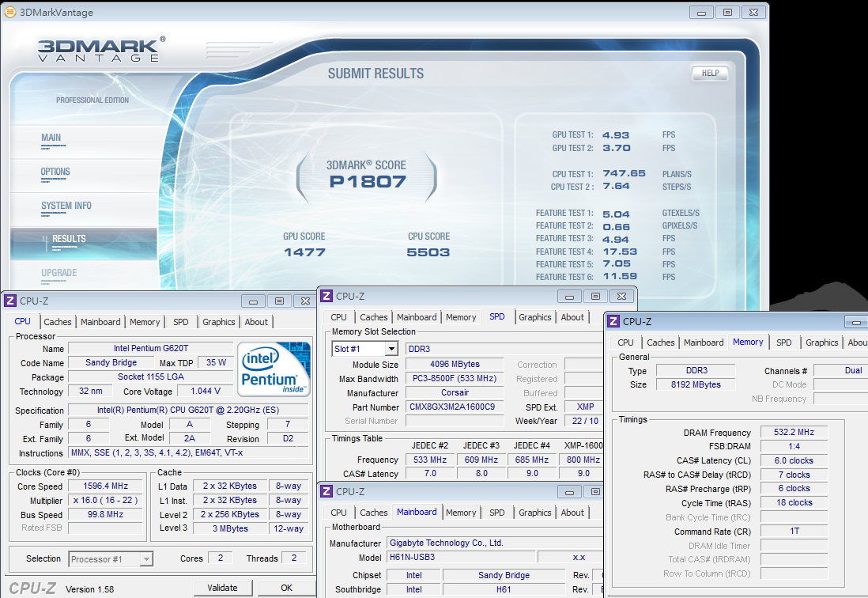868x598 pixels.
Task: Click the 3DMarkVantage orange title bar icon
Action: (9, 12)
